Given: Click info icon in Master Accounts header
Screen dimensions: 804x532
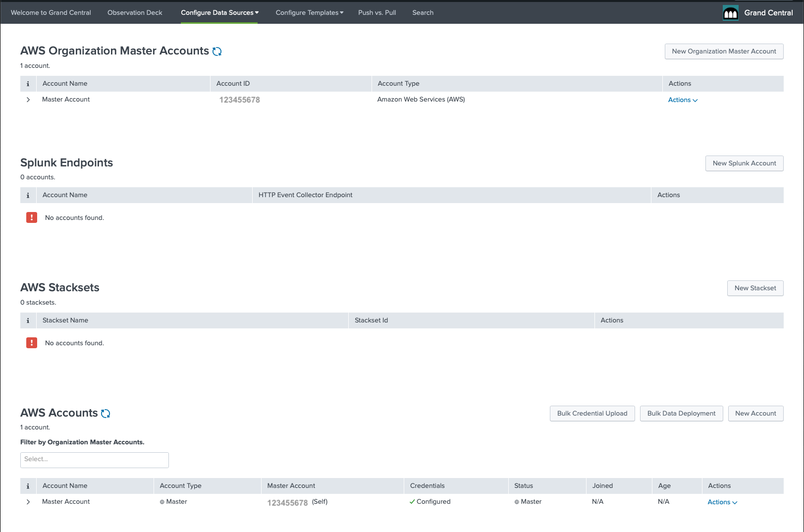Looking at the screenshot, I should [x=28, y=84].
